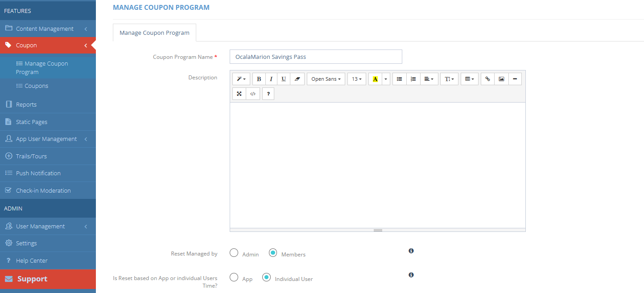Expand the App User Management chevron
644x293 pixels.
86,139
